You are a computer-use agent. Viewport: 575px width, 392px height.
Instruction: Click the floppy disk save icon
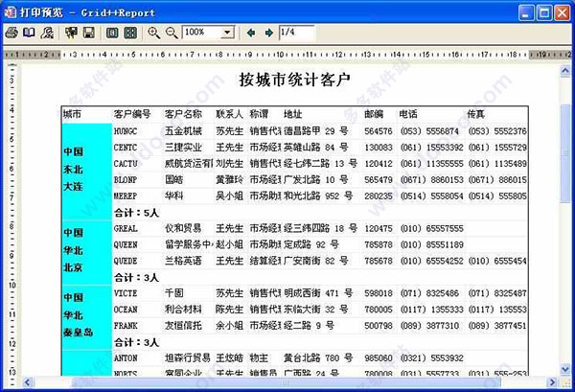(x=88, y=33)
